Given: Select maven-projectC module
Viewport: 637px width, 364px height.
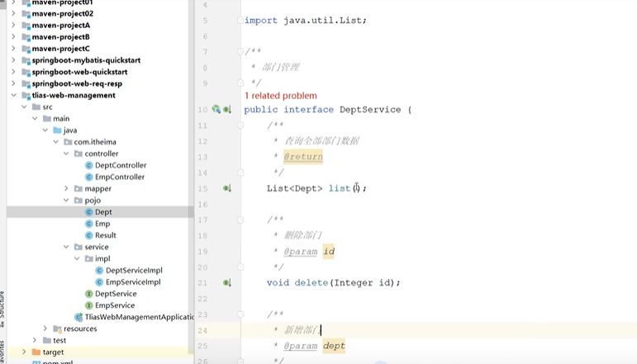Looking at the screenshot, I should pos(61,49).
